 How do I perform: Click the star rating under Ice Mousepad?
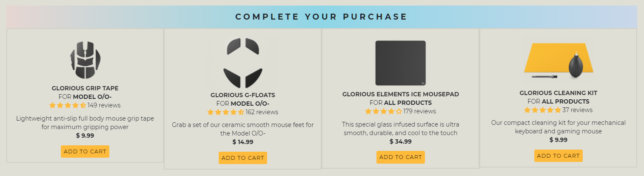[383, 111]
